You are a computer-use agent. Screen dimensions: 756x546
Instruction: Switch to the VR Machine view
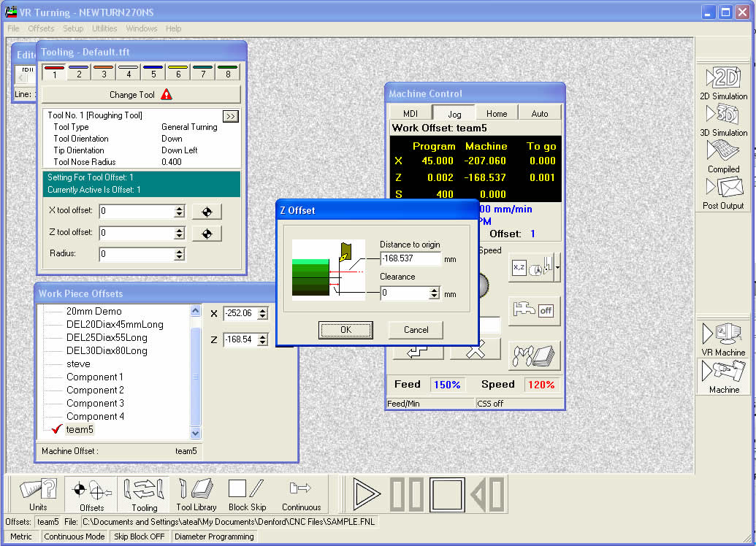[x=722, y=339]
